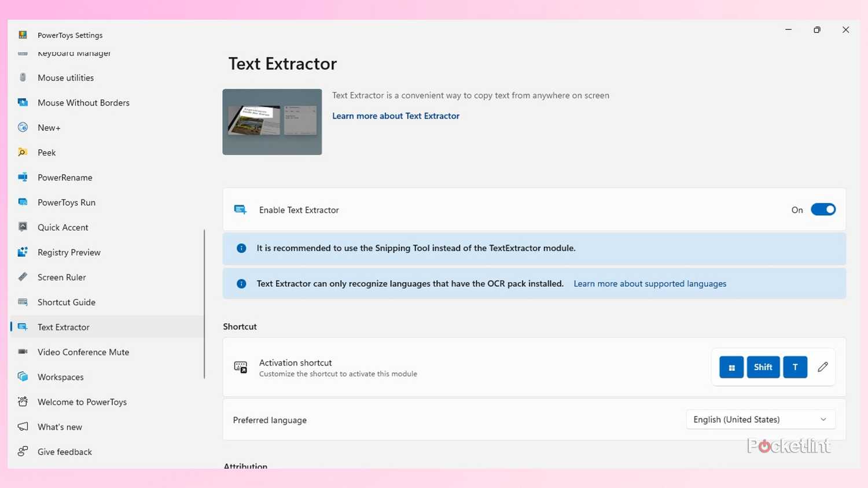The image size is (868, 488).
Task: Click the Text Extractor preview thumbnail
Action: tap(272, 122)
